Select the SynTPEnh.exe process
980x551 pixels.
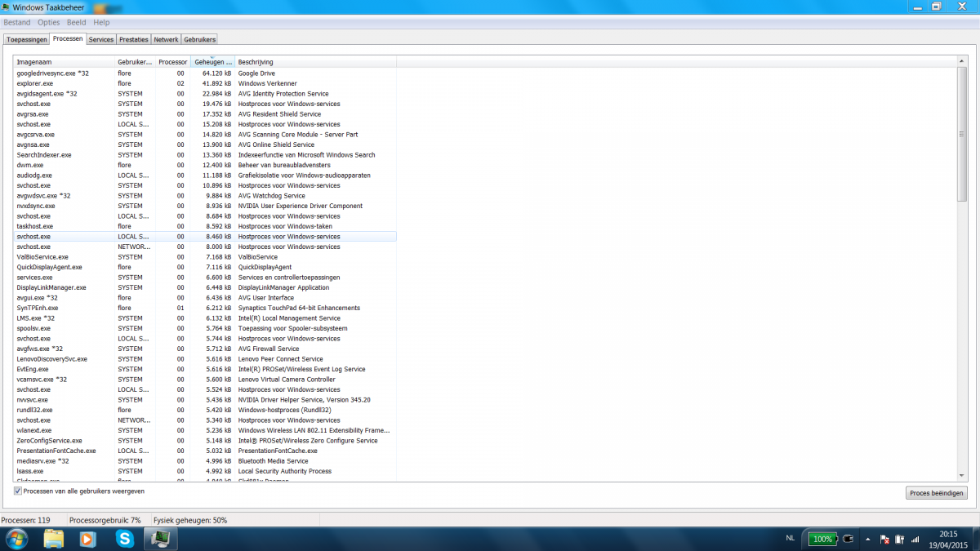205,308
